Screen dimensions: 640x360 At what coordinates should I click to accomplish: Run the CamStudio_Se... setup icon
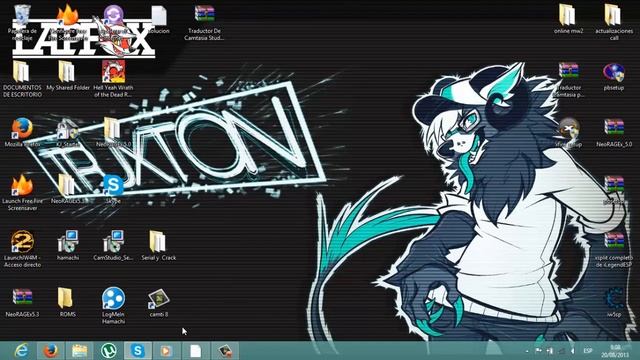pos(113,242)
